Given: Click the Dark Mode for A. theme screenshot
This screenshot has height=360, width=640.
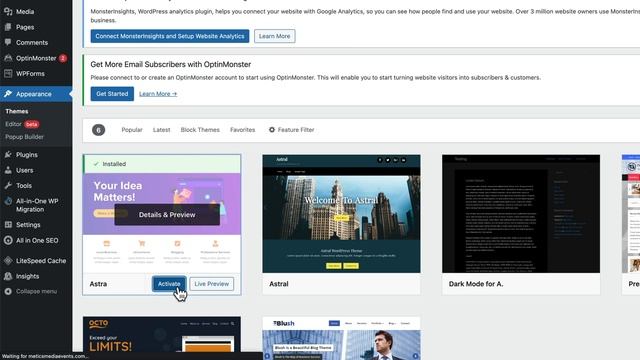Looking at the screenshot, I should (x=521, y=213).
